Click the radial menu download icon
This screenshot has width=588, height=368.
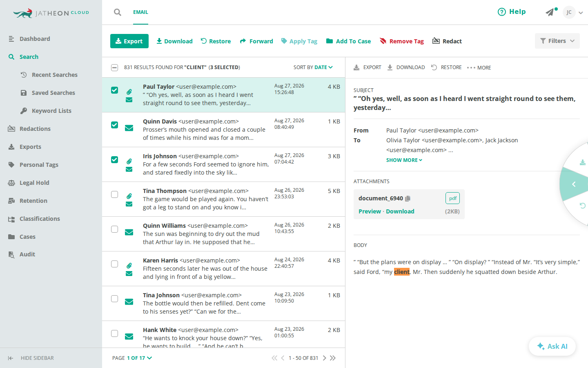coord(583,162)
